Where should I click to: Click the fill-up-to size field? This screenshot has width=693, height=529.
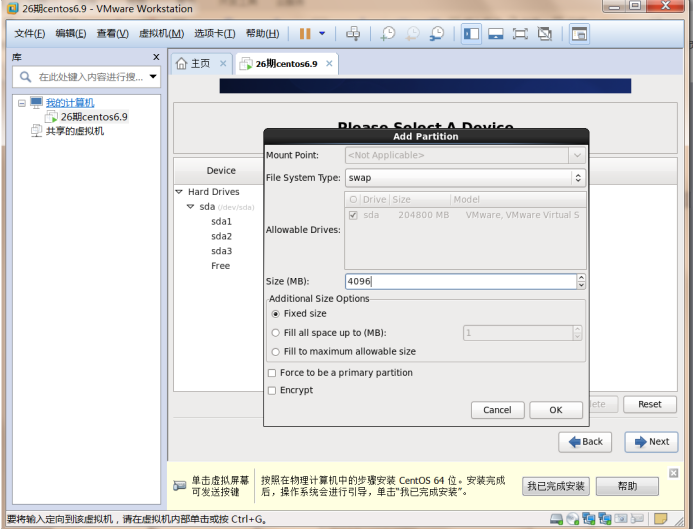point(518,333)
